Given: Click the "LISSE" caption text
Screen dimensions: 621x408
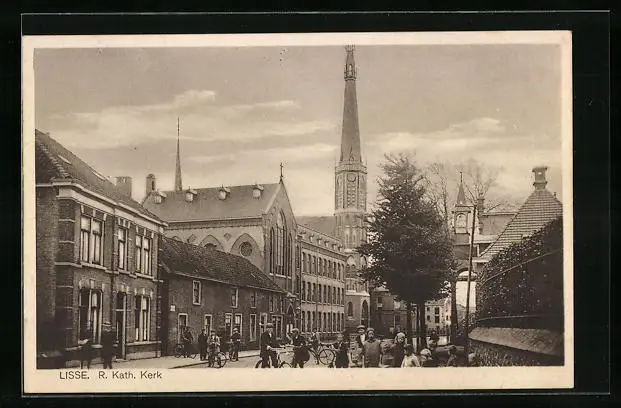Looking at the screenshot, I should pyautogui.click(x=74, y=375).
